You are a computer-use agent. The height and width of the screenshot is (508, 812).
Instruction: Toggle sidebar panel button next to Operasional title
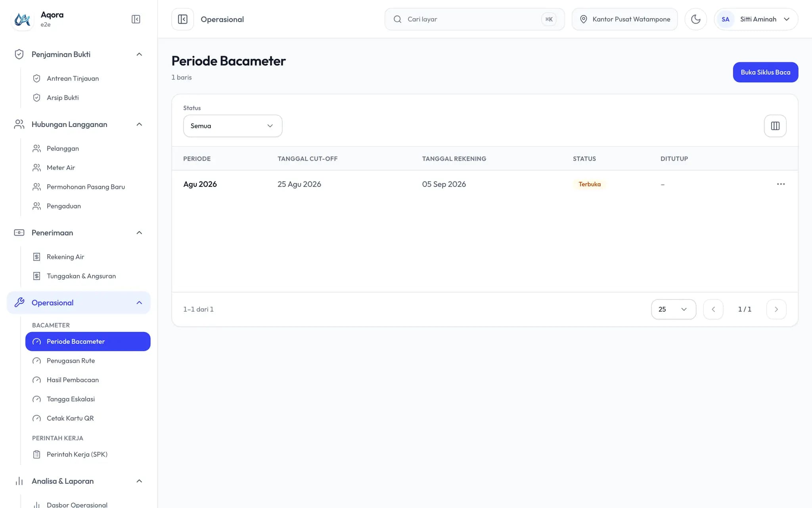[x=182, y=19]
